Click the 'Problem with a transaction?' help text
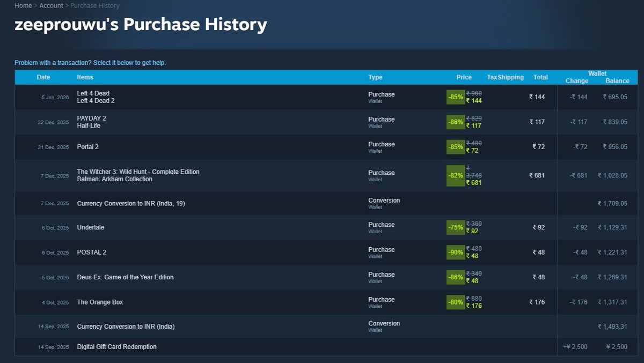 (90, 63)
